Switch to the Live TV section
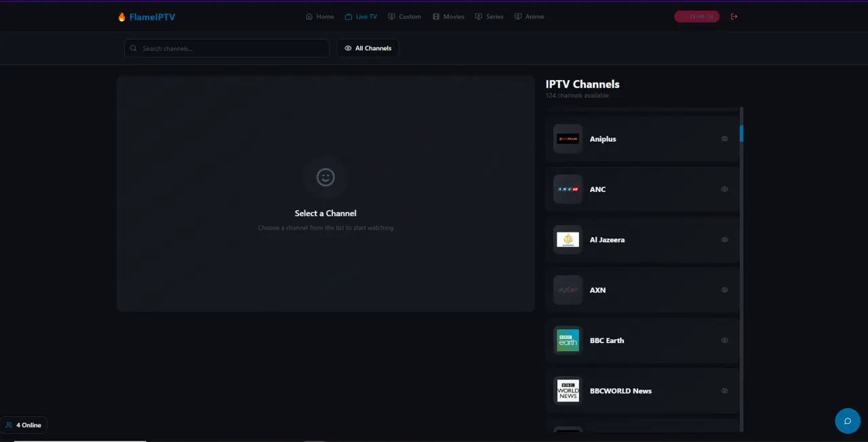Viewport: 868px width, 442px height. tap(361, 16)
